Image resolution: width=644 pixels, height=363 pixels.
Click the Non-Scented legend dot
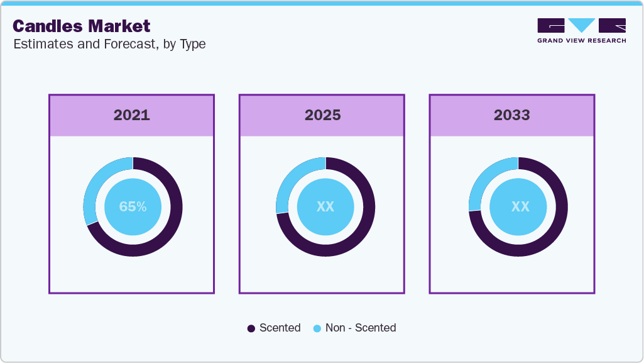pos(317,328)
